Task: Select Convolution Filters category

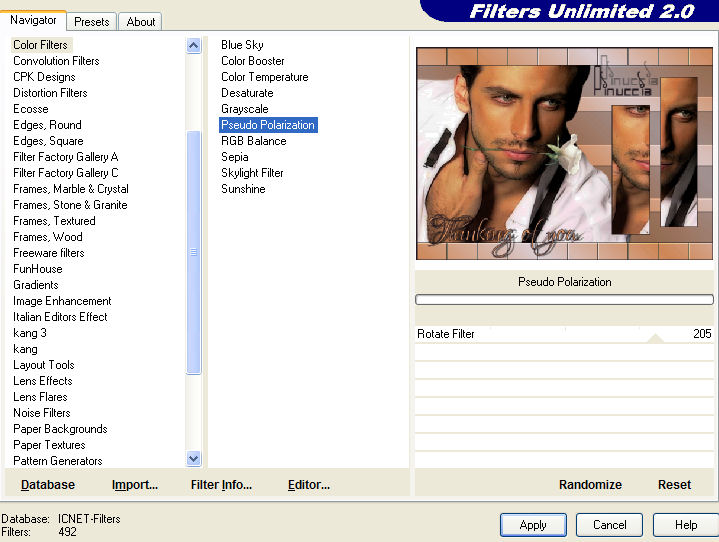Action: 56,61
